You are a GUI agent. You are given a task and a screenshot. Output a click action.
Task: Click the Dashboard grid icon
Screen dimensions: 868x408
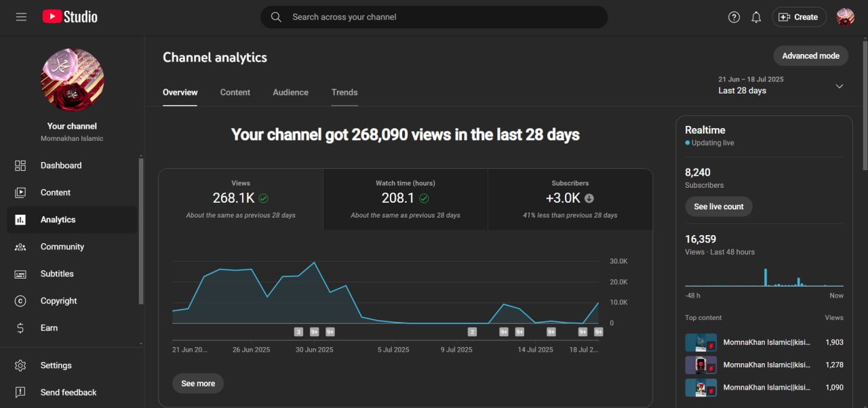pyautogui.click(x=20, y=165)
